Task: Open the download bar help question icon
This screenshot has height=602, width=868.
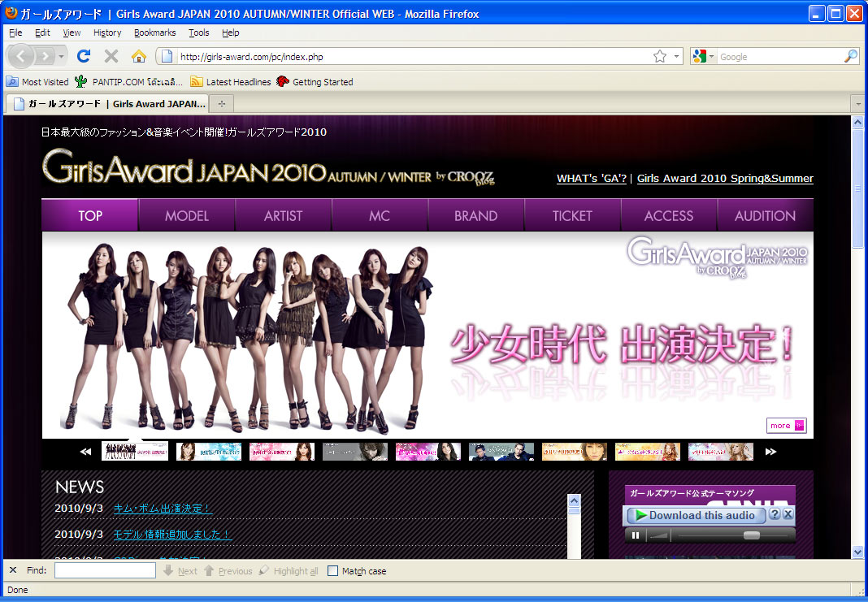Action: point(775,514)
